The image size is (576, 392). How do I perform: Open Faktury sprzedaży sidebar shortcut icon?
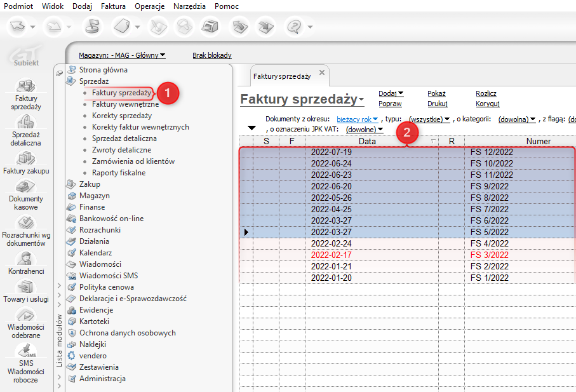coord(26,86)
